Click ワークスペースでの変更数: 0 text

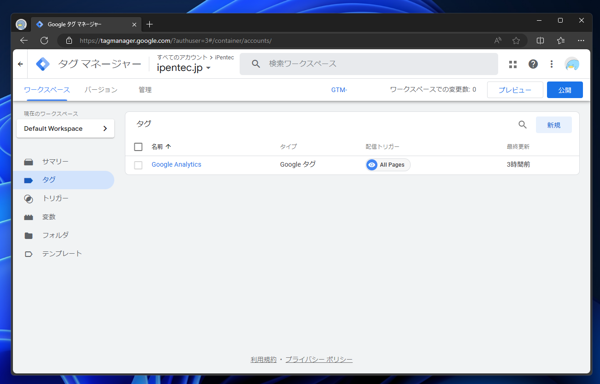pos(433,90)
